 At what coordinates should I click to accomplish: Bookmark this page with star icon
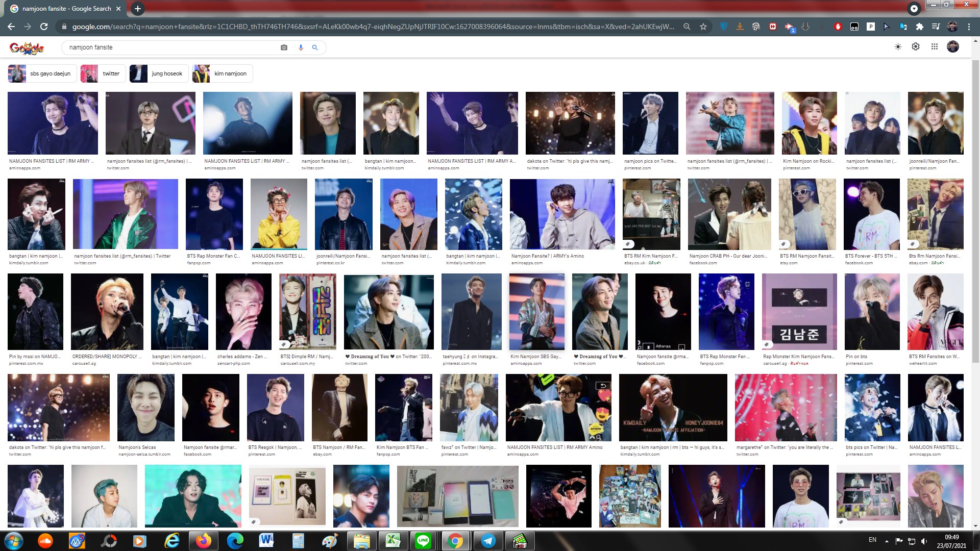703,27
